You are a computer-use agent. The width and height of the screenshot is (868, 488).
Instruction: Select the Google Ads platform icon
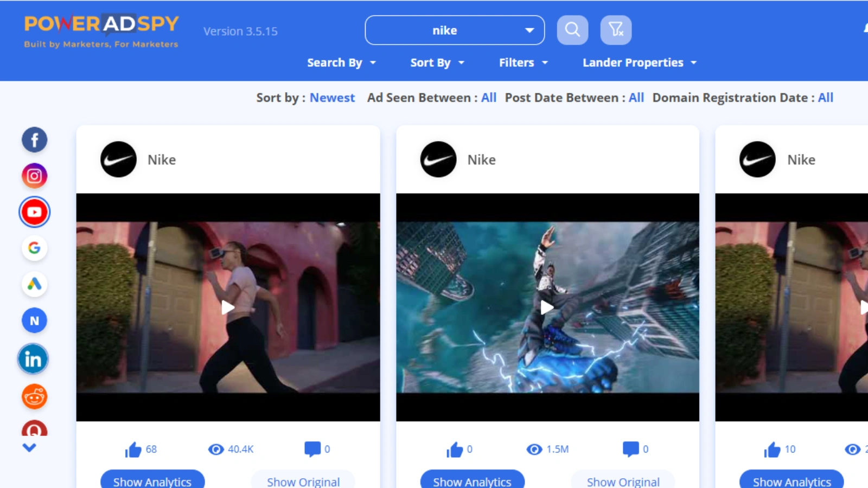coord(34,284)
